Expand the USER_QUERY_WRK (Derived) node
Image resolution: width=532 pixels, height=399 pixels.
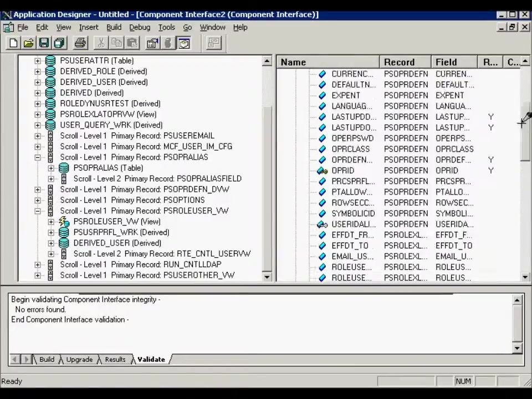pos(38,125)
